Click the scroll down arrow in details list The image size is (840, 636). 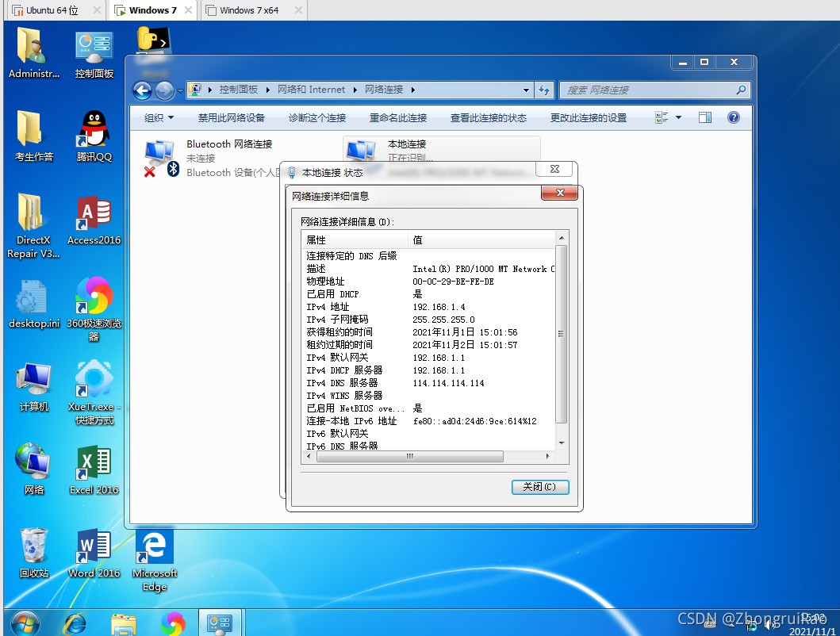coord(562,443)
